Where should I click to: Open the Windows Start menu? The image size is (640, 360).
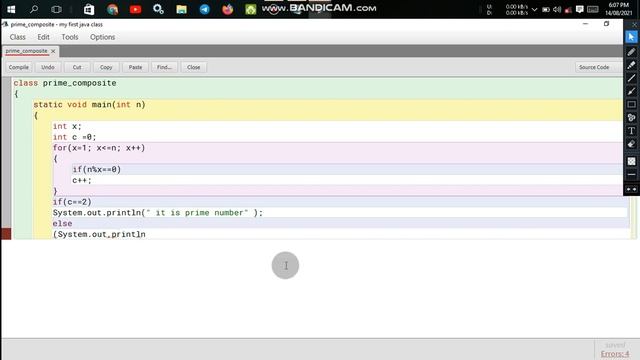point(11,9)
